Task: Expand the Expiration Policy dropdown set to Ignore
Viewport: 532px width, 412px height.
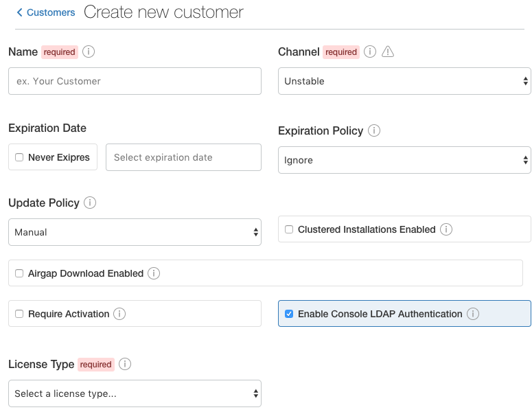Action: coord(404,160)
